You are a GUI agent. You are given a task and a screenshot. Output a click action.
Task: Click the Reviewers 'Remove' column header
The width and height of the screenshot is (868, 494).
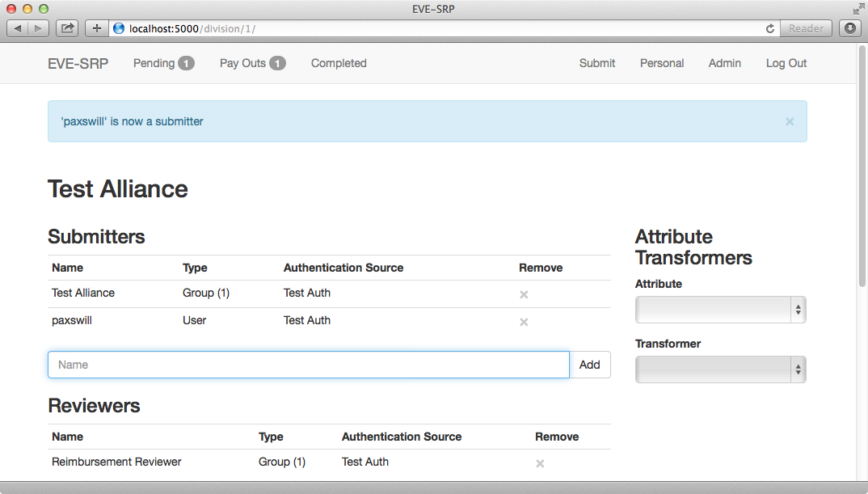(557, 437)
